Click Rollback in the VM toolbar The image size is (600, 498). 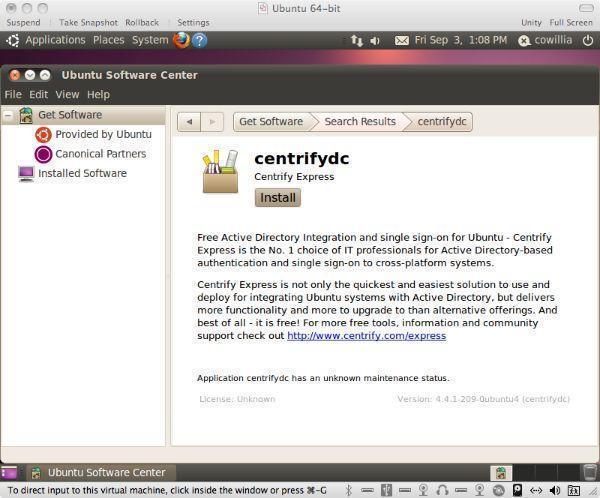click(x=142, y=23)
